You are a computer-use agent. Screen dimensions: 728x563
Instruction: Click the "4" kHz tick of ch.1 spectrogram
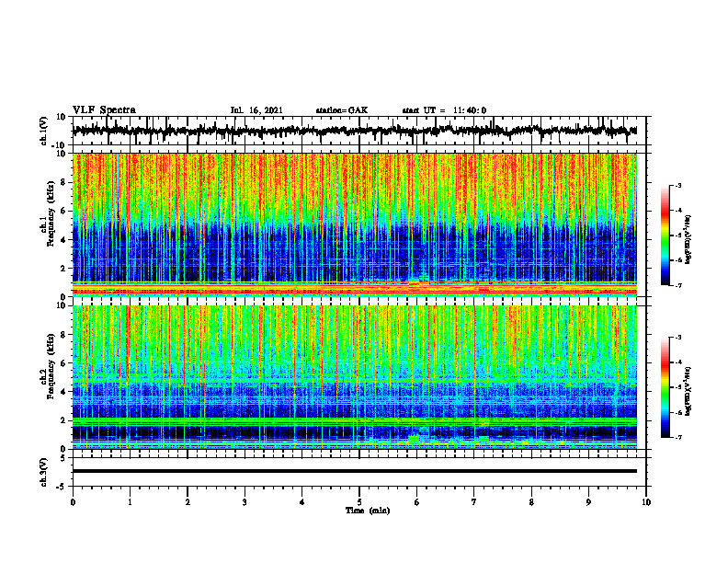[x=64, y=240]
